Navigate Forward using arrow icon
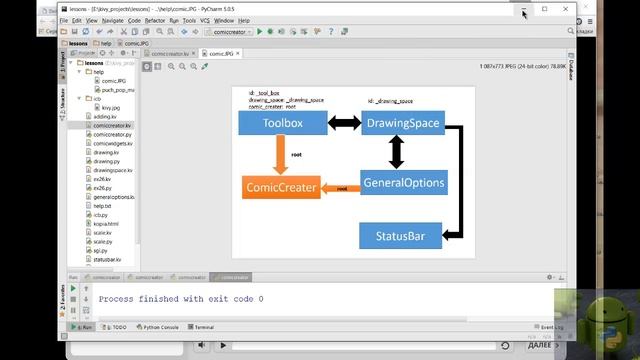This screenshot has height=360, width=640. pyautogui.click(x=196, y=31)
